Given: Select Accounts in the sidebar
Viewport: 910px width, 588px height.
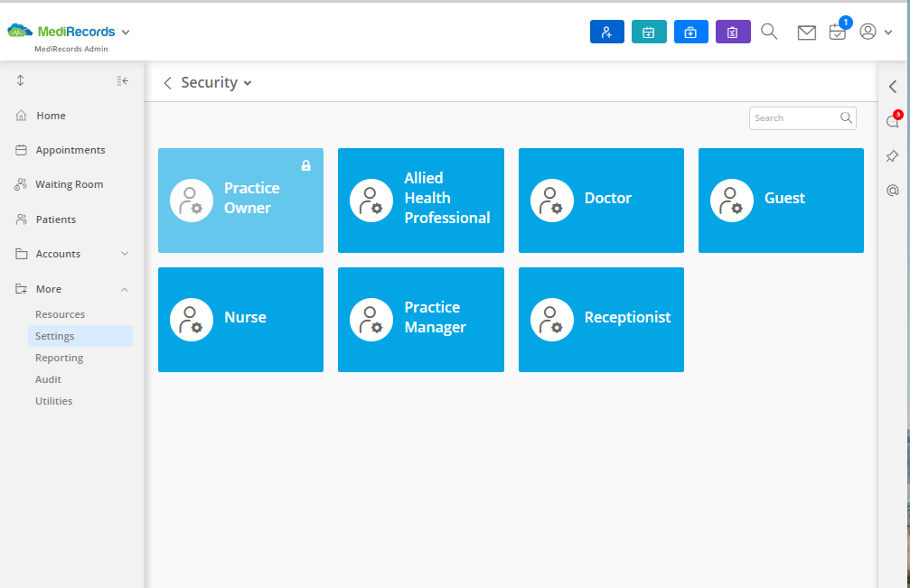Looking at the screenshot, I should [x=58, y=254].
